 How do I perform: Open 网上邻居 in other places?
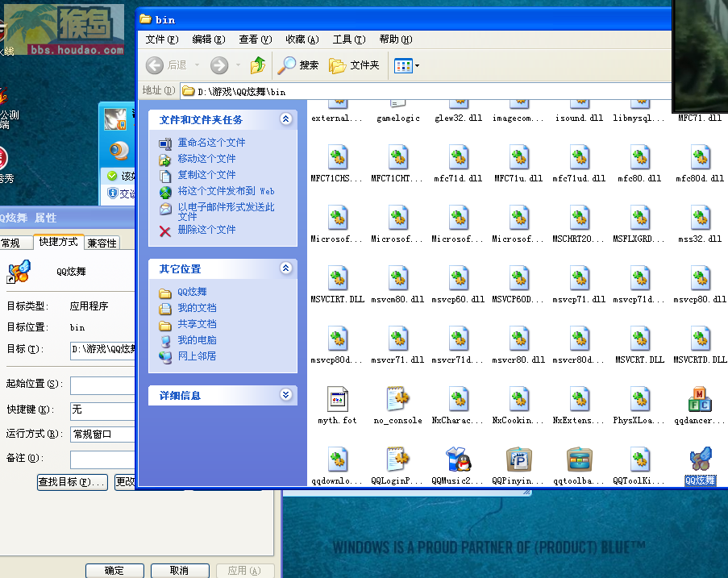(197, 356)
